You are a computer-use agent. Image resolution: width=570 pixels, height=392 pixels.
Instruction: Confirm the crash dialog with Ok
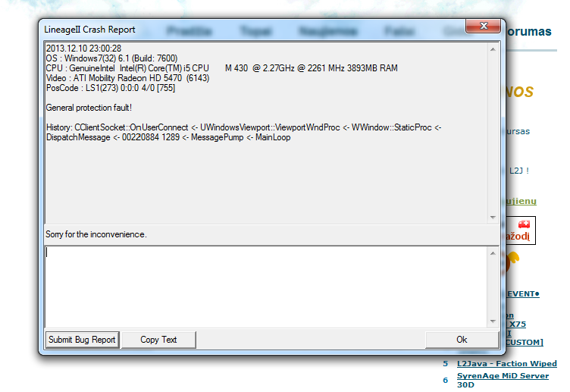click(462, 340)
